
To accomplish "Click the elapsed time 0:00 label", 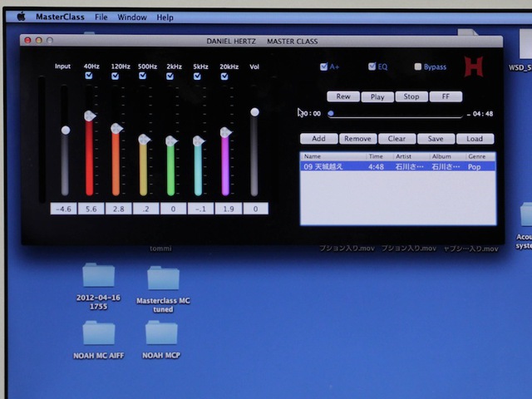I will tap(312, 113).
